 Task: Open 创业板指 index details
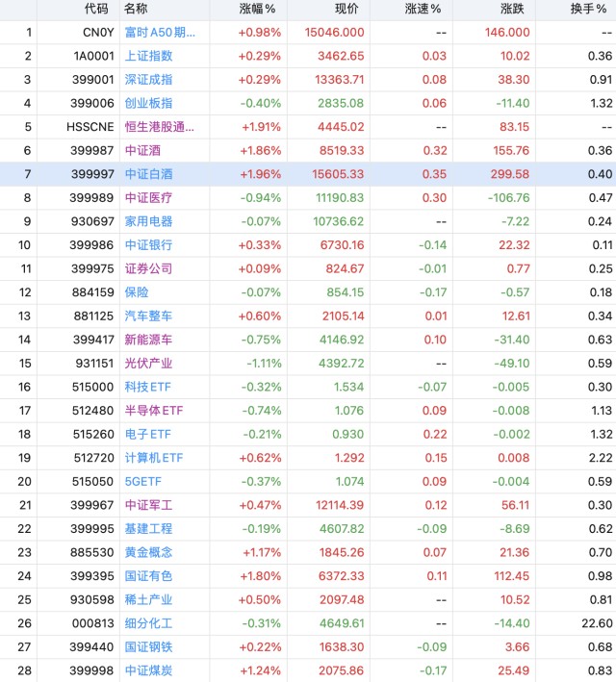coord(148,103)
